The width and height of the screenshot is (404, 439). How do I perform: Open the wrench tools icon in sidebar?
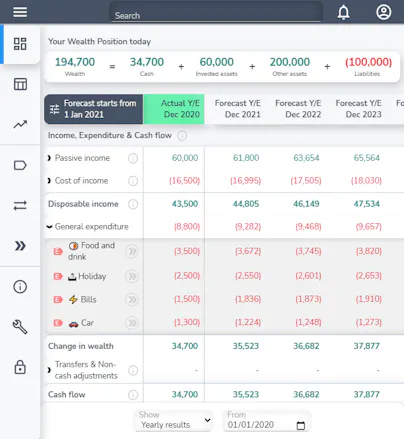(x=20, y=327)
